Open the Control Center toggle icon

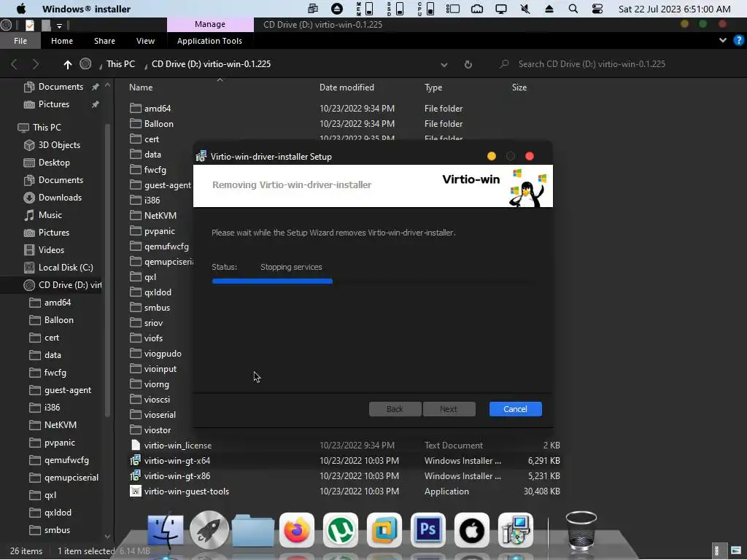597,9
